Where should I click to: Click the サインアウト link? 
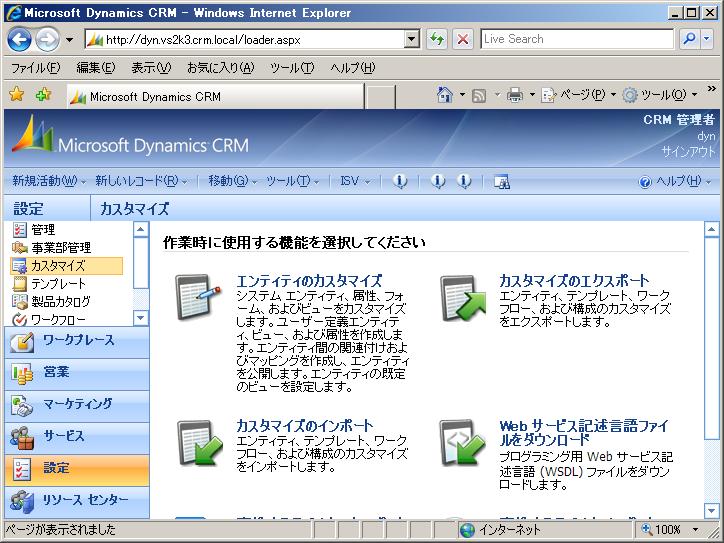coord(688,151)
